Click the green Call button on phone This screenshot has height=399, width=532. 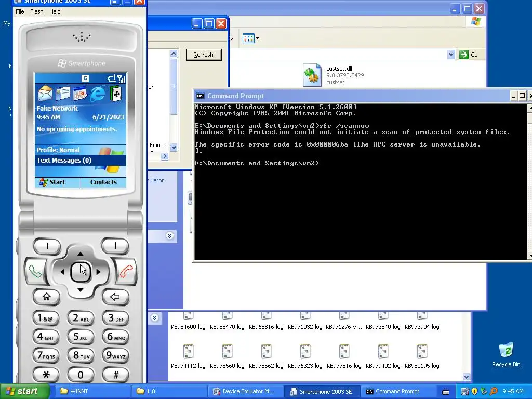tap(35, 271)
